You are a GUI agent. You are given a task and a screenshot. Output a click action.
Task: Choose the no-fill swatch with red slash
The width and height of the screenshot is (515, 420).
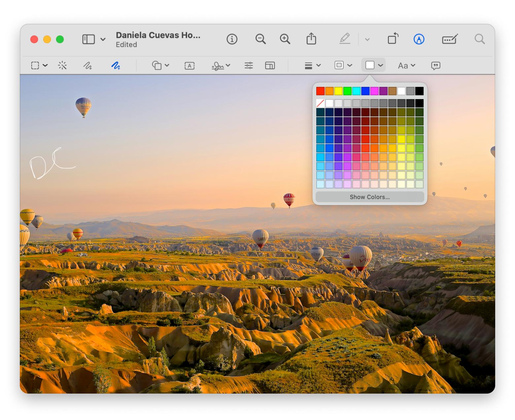[320, 103]
